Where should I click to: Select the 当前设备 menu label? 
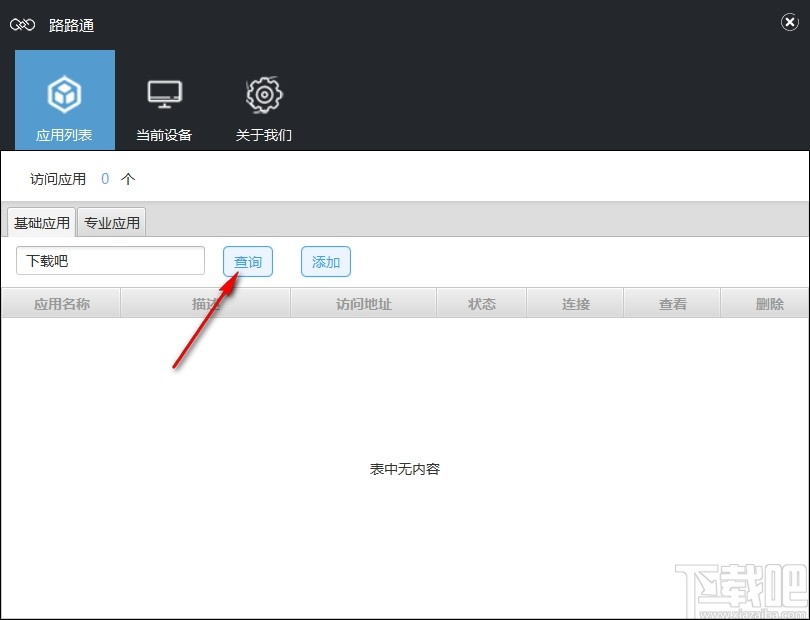(x=164, y=135)
